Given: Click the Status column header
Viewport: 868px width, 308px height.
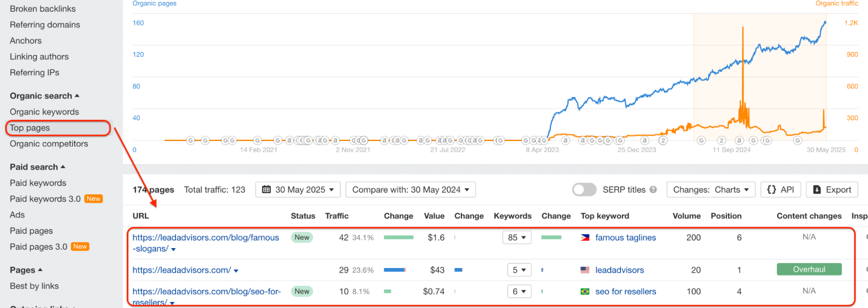Looking at the screenshot, I should [303, 216].
